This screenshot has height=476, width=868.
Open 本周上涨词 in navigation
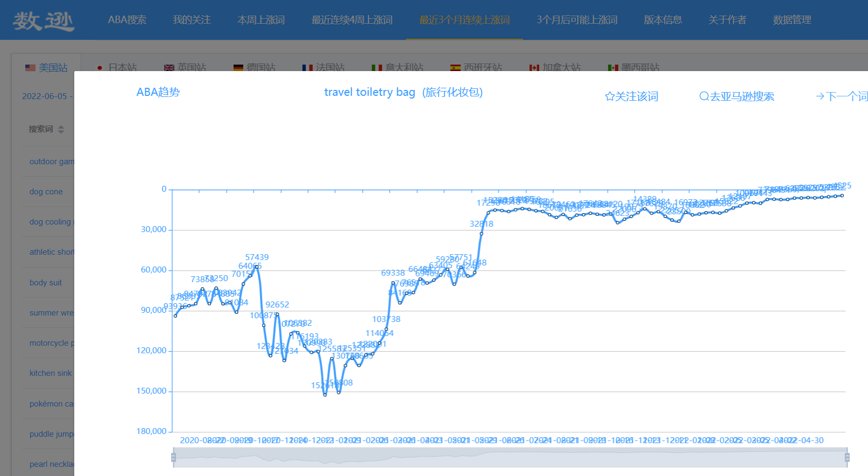[261, 20]
